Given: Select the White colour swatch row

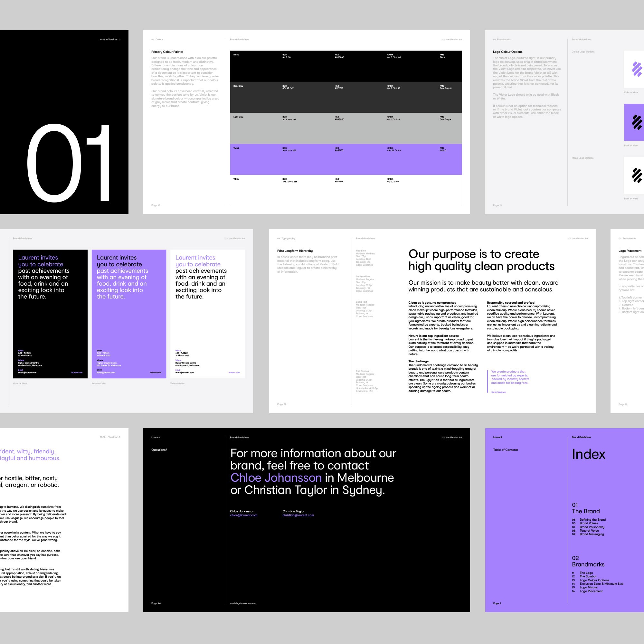Looking at the screenshot, I should click(346, 190).
